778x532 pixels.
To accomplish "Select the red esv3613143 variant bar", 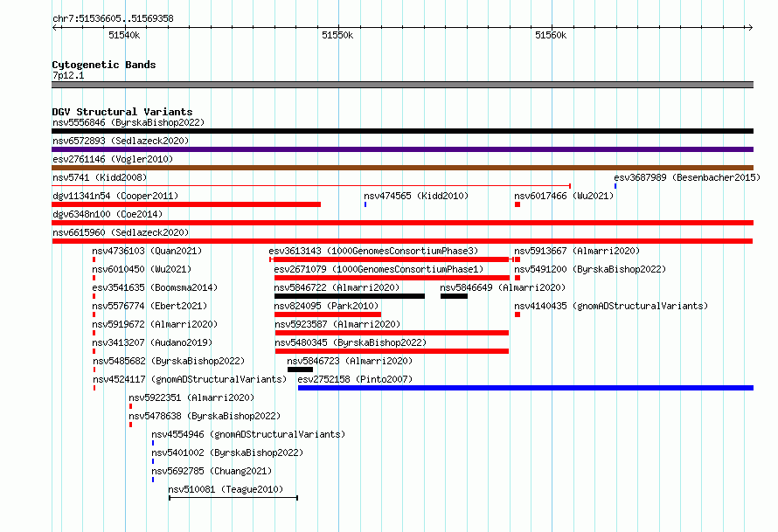I will [391, 259].
